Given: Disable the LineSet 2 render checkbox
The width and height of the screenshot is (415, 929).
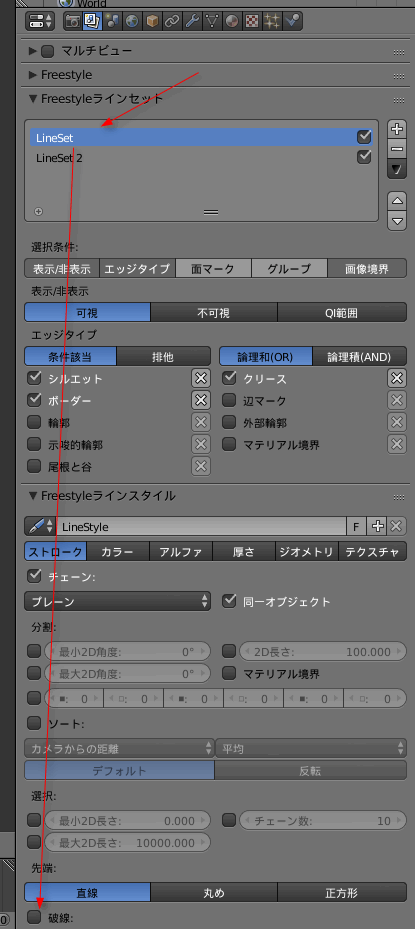Looking at the screenshot, I should coord(364,157).
